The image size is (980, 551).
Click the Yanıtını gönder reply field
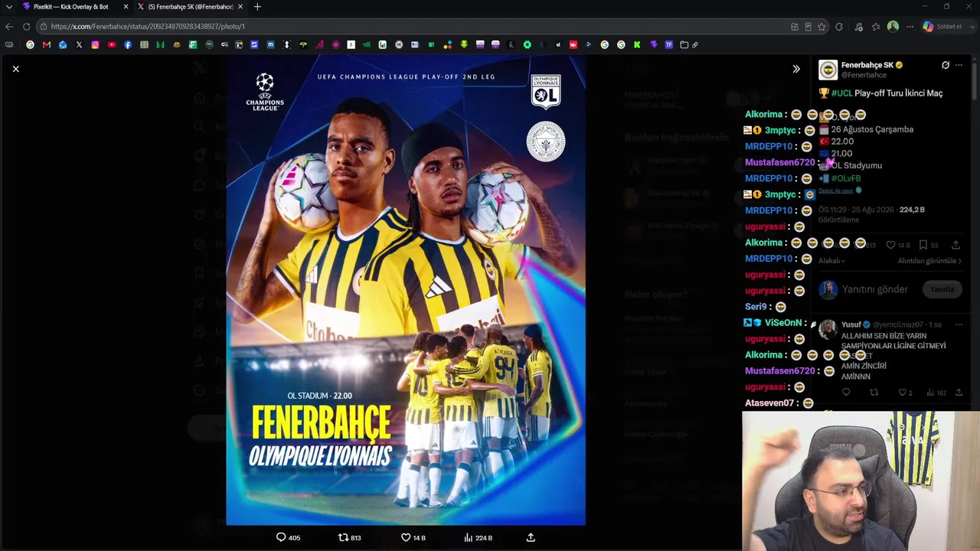point(874,289)
